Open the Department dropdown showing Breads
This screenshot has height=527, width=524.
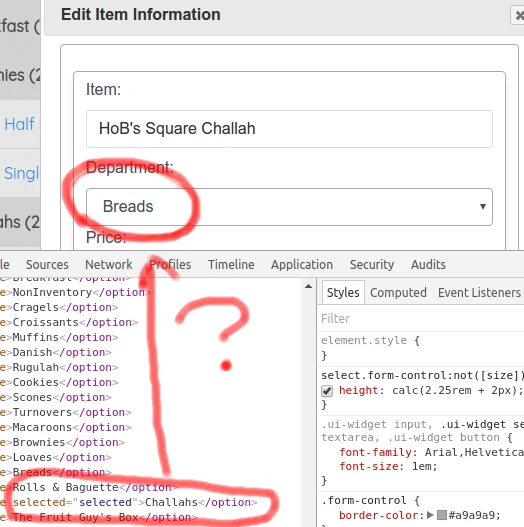(289, 207)
